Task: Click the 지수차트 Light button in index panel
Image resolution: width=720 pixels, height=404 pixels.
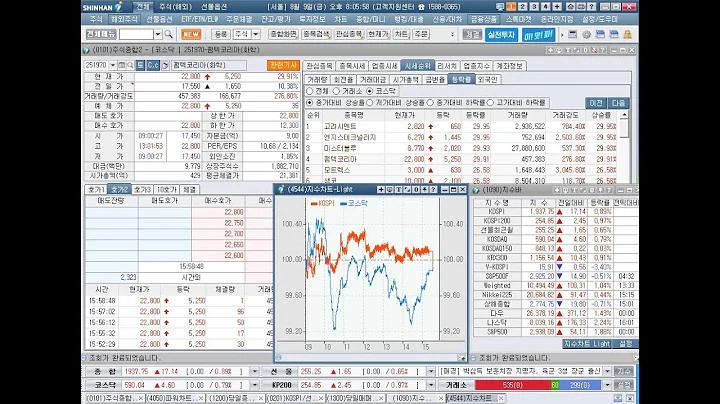Action: [x=586, y=344]
